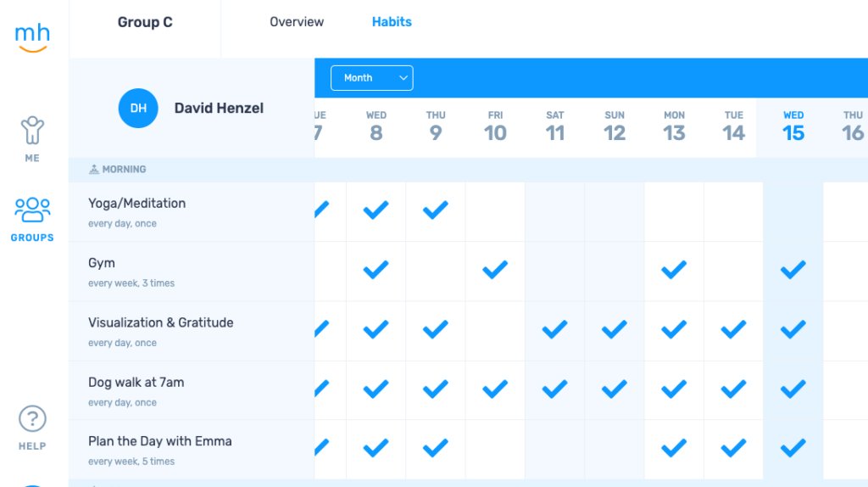Uncheck Plan the Day on Thu 9
The image size is (868, 487).
coord(436,448)
